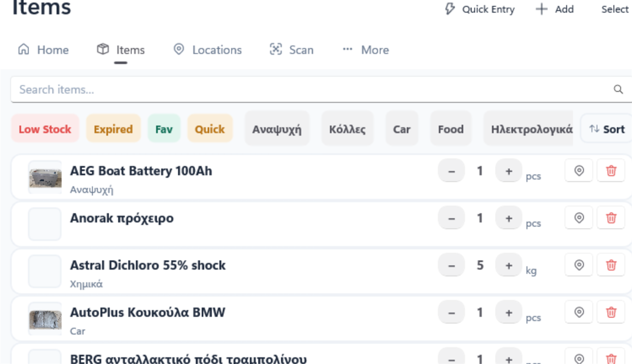Set location for AEG Boat Battery
Viewport: 632px width, 364px height.
click(x=579, y=170)
